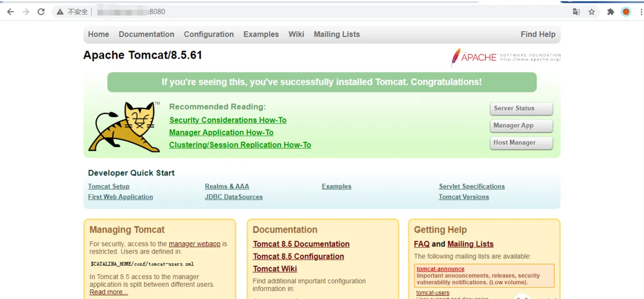Open the Tomcat Versions link

click(x=464, y=197)
